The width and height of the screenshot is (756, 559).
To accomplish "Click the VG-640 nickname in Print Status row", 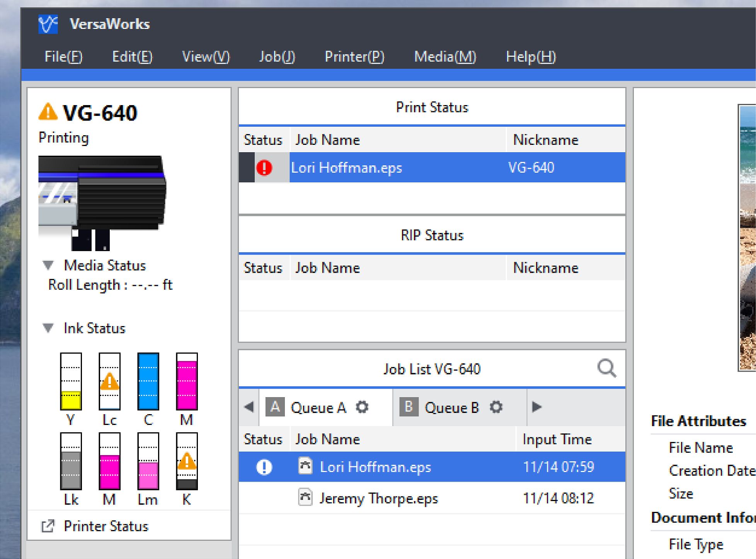I will tap(531, 168).
